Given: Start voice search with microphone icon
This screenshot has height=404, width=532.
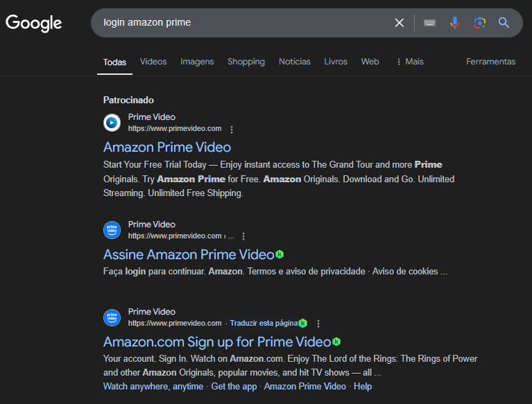Looking at the screenshot, I should [x=454, y=23].
